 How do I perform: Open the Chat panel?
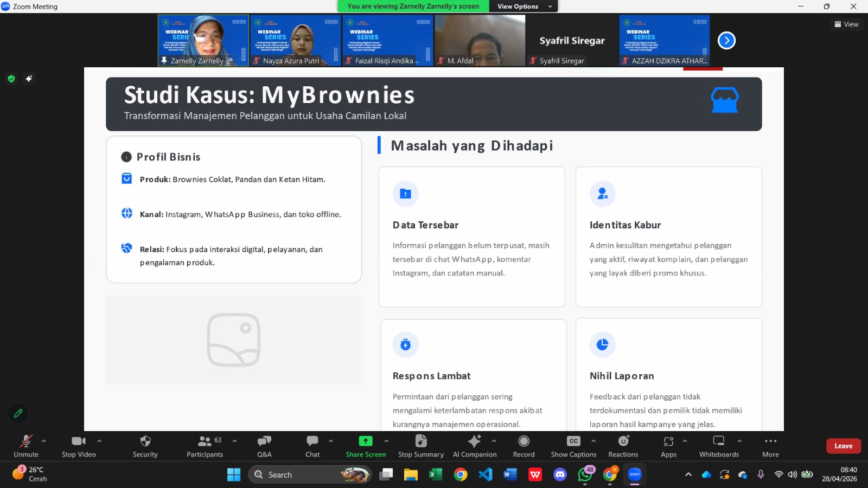click(x=312, y=446)
